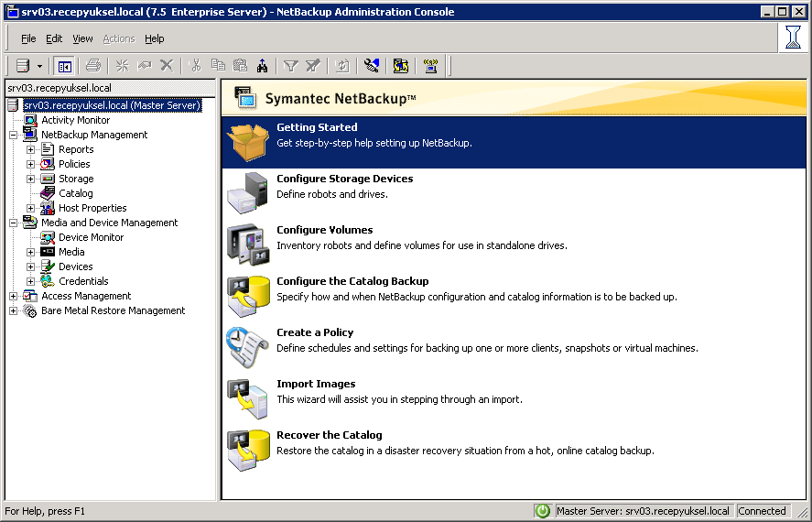Viewport: 812px width, 522px height.
Task: Click the Policies clock icon in the tree
Action: pos(48,164)
